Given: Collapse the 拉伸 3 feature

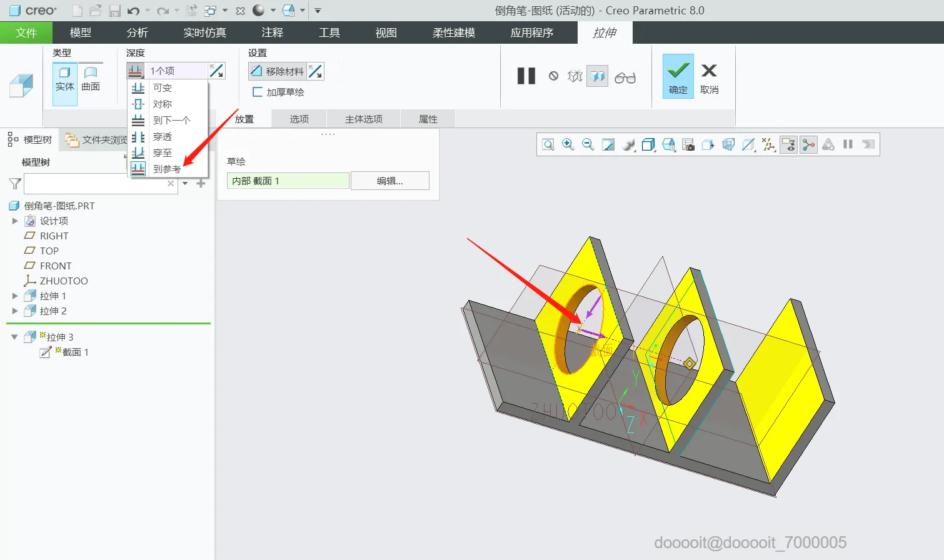Looking at the screenshot, I should (x=14, y=337).
